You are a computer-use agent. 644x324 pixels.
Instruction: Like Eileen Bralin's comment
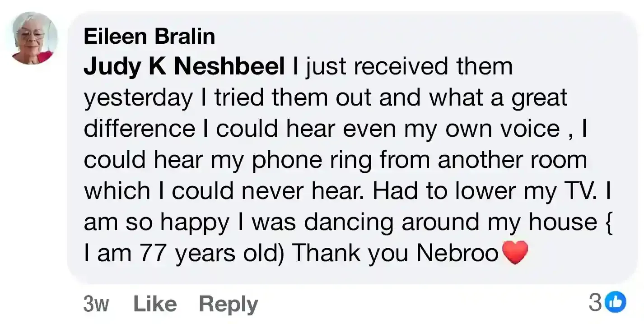[x=155, y=303]
